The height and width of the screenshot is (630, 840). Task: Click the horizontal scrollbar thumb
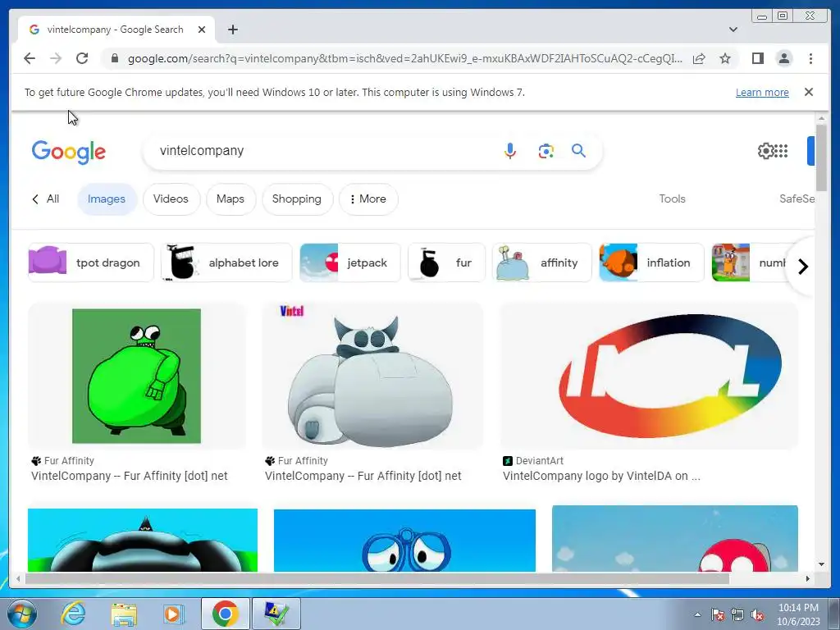coord(377,578)
